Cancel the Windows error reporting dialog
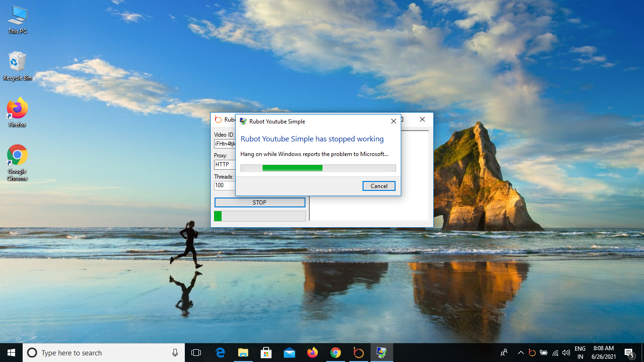Viewport: 644px width, 362px height. tap(379, 186)
